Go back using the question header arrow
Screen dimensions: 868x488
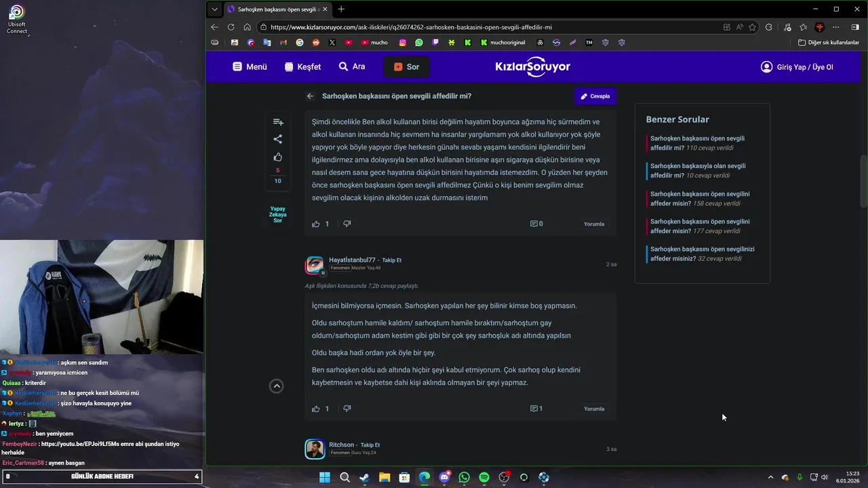click(310, 96)
